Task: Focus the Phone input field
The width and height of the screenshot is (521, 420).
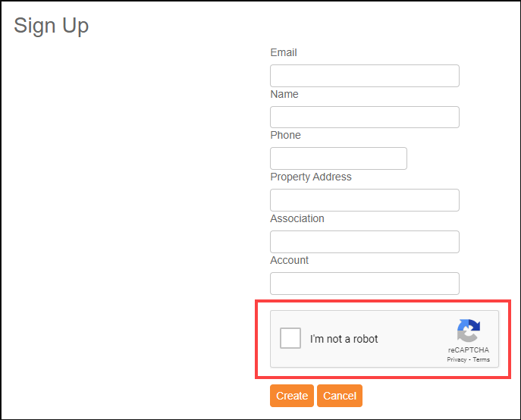Action: [x=338, y=158]
